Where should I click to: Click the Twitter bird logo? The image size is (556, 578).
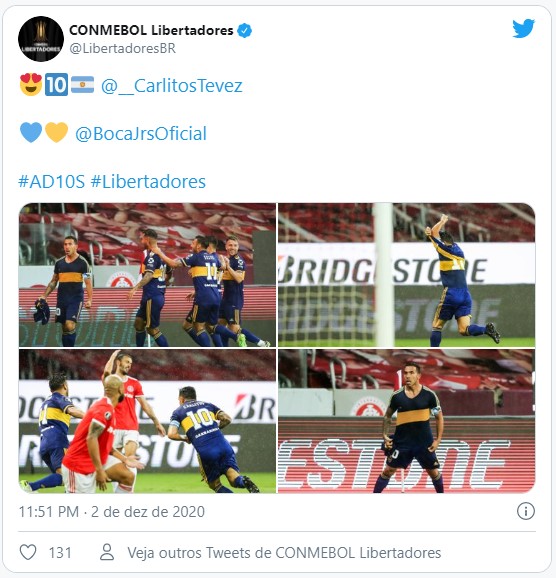tap(523, 28)
